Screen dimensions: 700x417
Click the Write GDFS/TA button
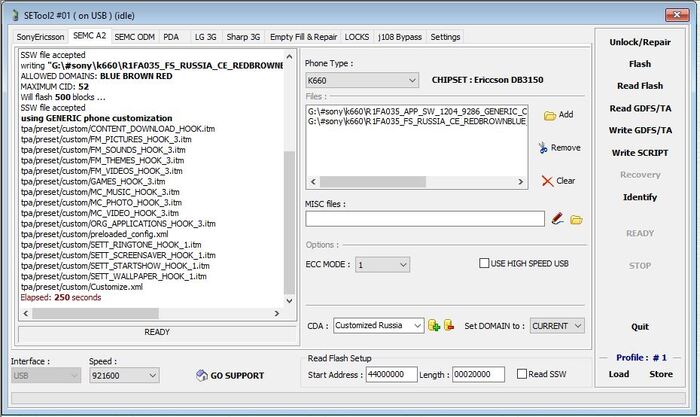point(640,130)
